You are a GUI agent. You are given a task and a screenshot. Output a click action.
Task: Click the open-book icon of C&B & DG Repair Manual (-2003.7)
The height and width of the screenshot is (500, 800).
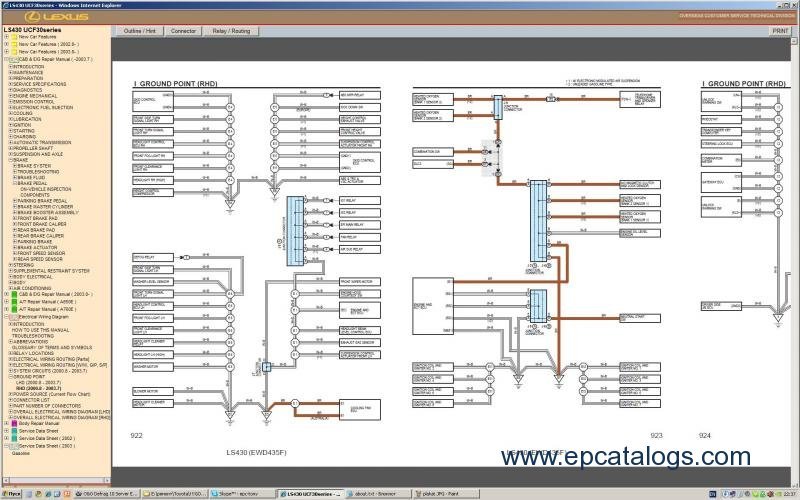(x=14, y=60)
